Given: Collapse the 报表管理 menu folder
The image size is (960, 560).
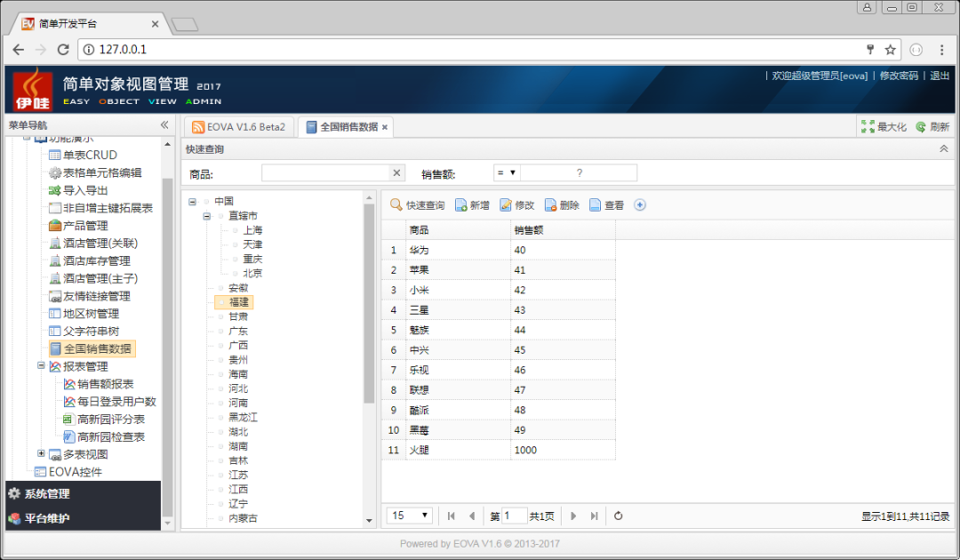Looking at the screenshot, I should pos(41,365).
